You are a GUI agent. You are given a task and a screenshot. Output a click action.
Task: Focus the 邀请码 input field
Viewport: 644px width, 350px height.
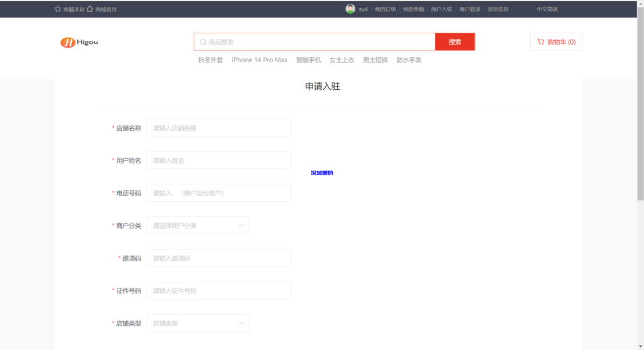click(219, 258)
